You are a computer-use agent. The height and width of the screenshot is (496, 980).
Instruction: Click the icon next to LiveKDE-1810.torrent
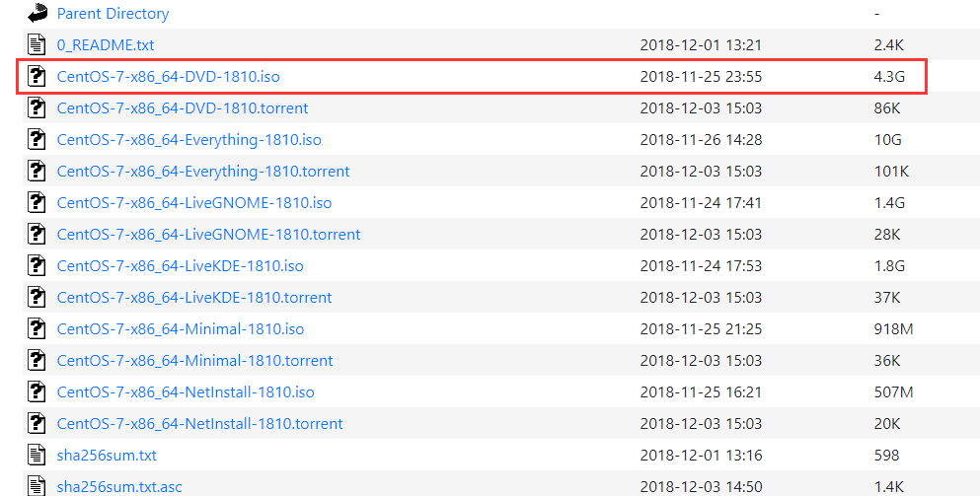pyautogui.click(x=37, y=297)
